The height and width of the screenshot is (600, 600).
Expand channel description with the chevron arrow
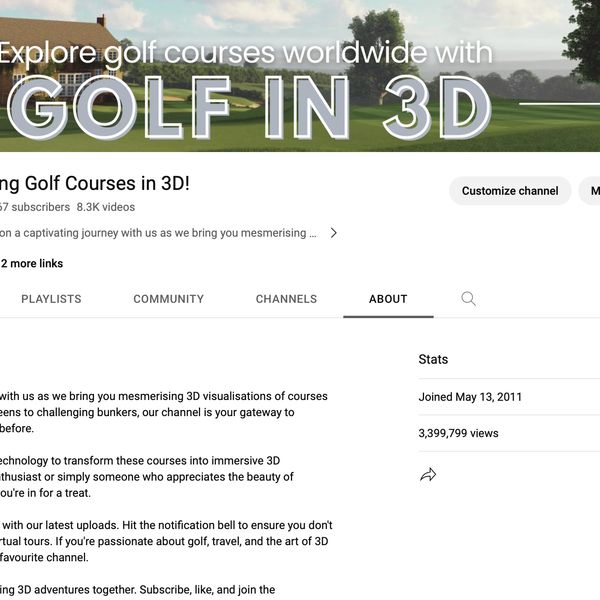click(x=333, y=233)
